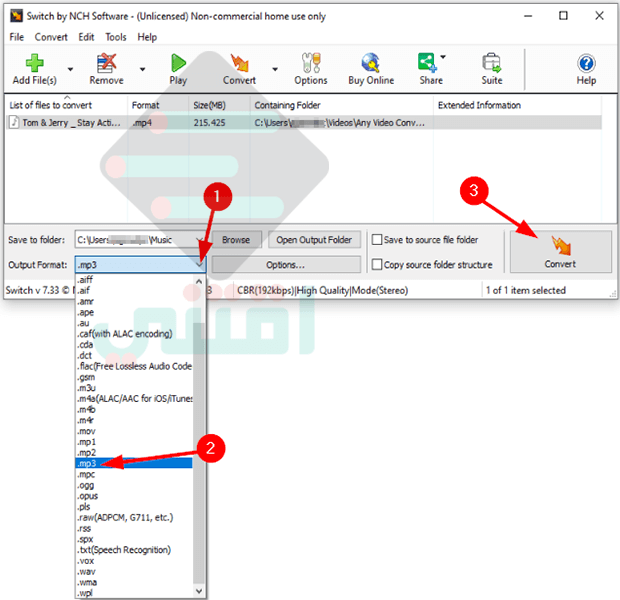Choose .m3u output format

pos(134,388)
